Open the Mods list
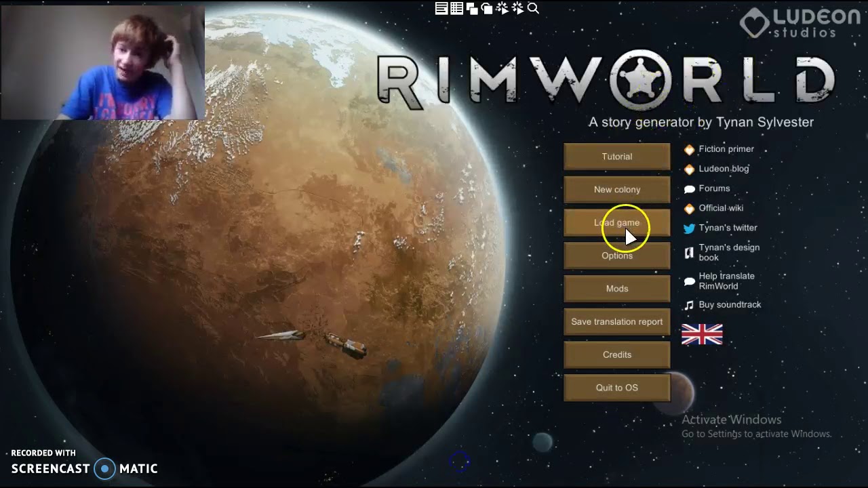This screenshot has width=868, height=488. click(617, 289)
